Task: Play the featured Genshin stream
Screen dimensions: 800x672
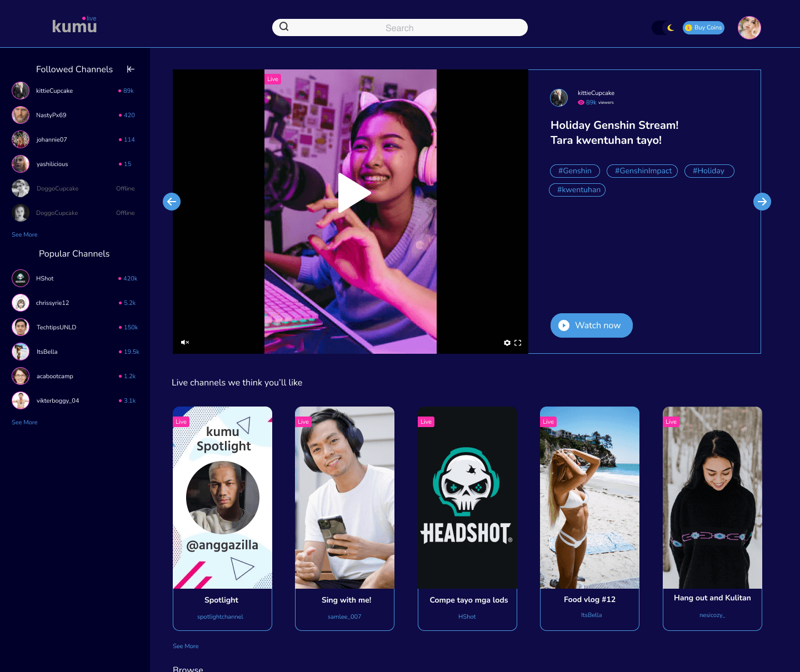Action: pos(353,193)
